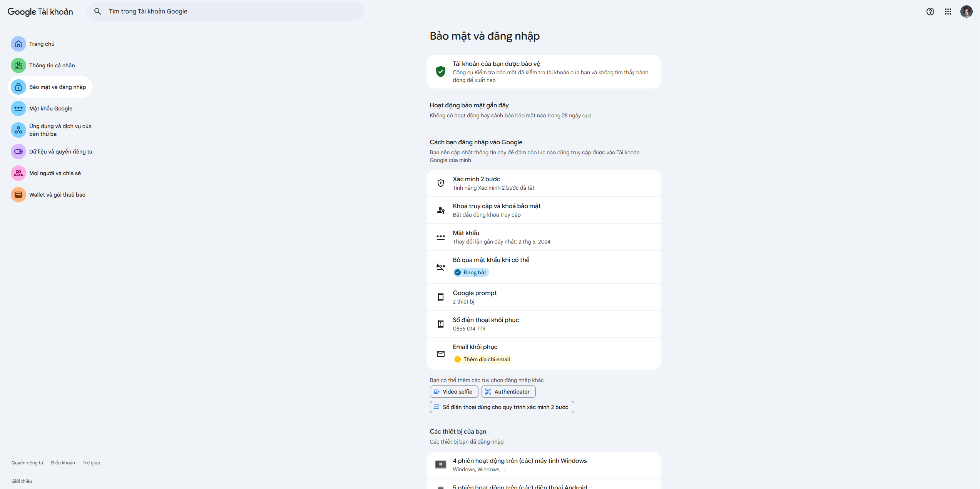
Task: Click Thêm địa chỉ email chip
Action: (483, 359)
